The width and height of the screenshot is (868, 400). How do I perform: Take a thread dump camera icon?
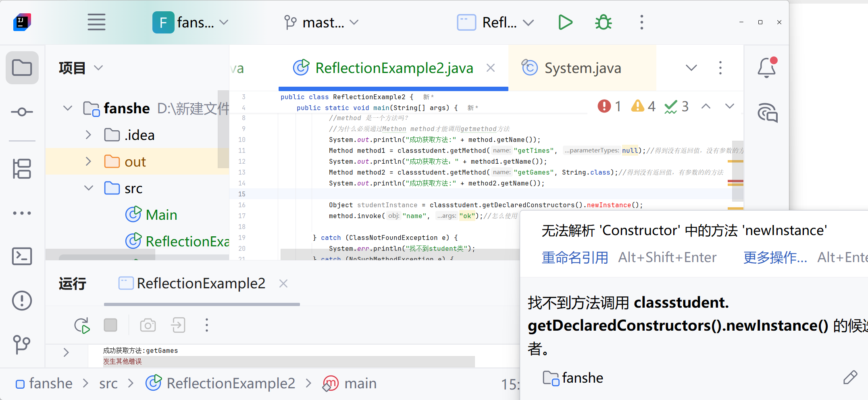148,325
